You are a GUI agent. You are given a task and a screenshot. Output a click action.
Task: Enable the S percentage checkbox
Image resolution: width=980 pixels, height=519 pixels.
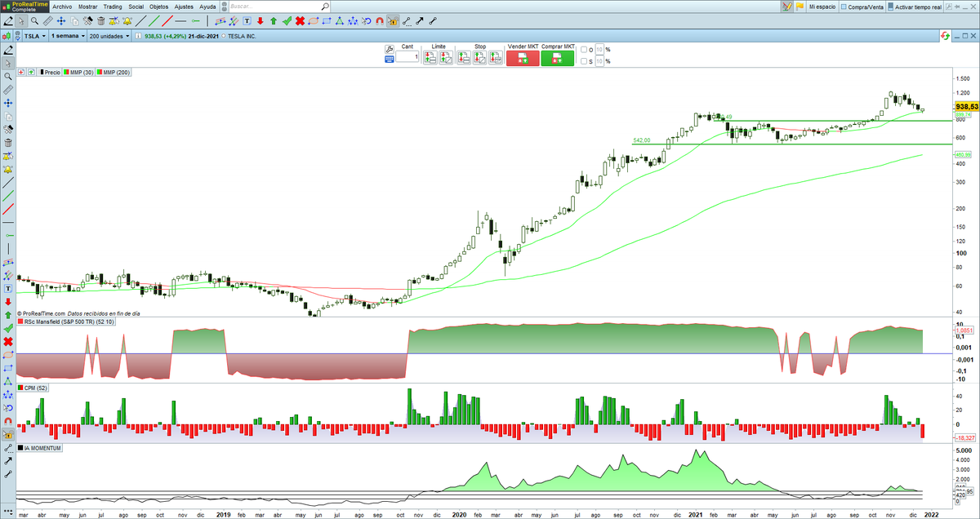(x=584, y=61)
